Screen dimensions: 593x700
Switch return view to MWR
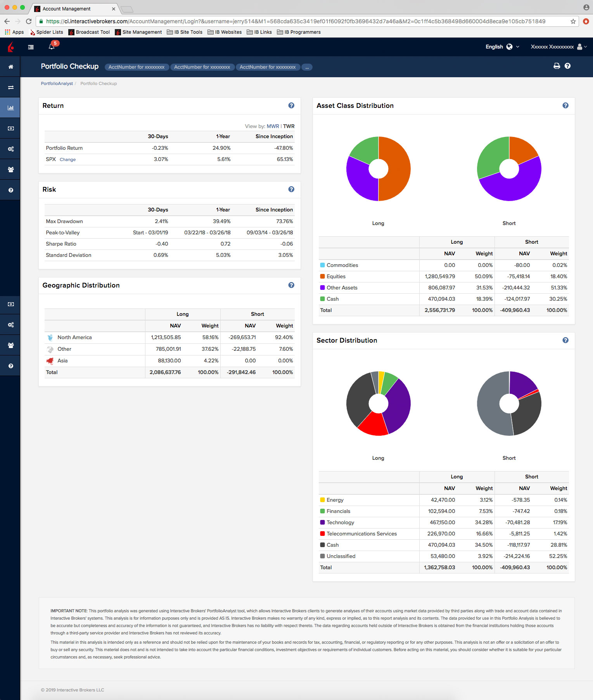273,126
